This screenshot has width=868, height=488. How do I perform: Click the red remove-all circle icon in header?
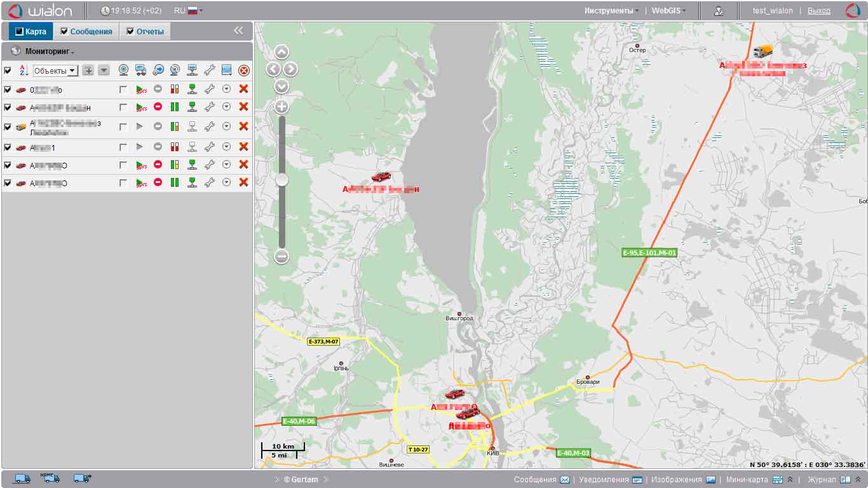(x=243, y=71)
